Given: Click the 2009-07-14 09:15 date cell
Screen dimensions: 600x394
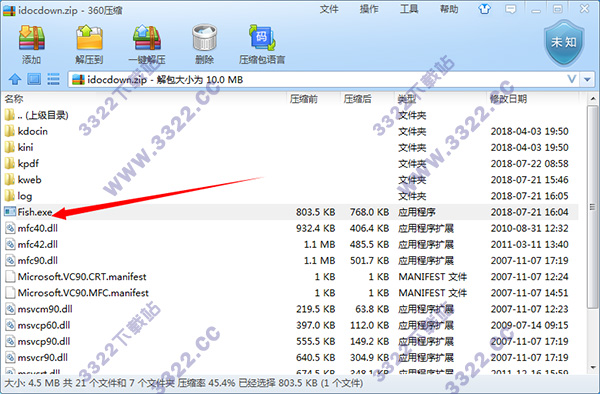Looking at the screenshot, I should 530,325.
